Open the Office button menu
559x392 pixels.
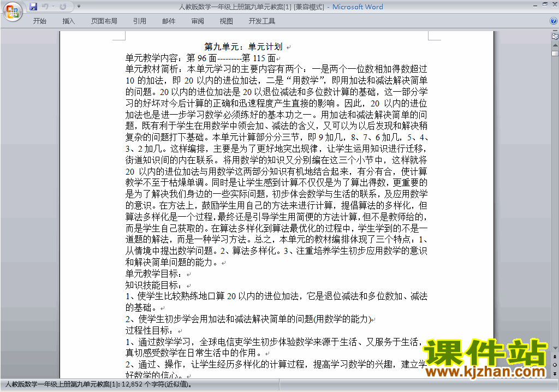click(13, 12)
